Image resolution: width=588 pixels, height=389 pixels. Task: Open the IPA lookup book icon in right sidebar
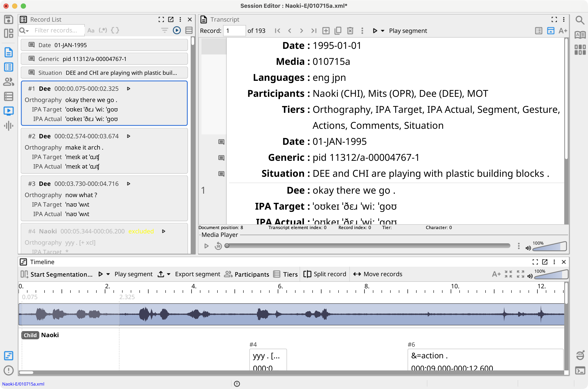pos(580,35)
